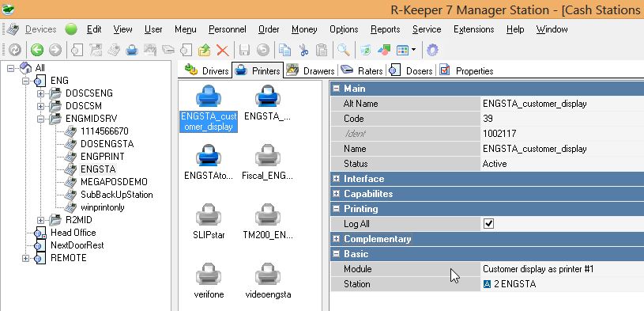Open the Reports menu
The height and width of the screenshot is (311, 644).
click(x=386, y=29)
